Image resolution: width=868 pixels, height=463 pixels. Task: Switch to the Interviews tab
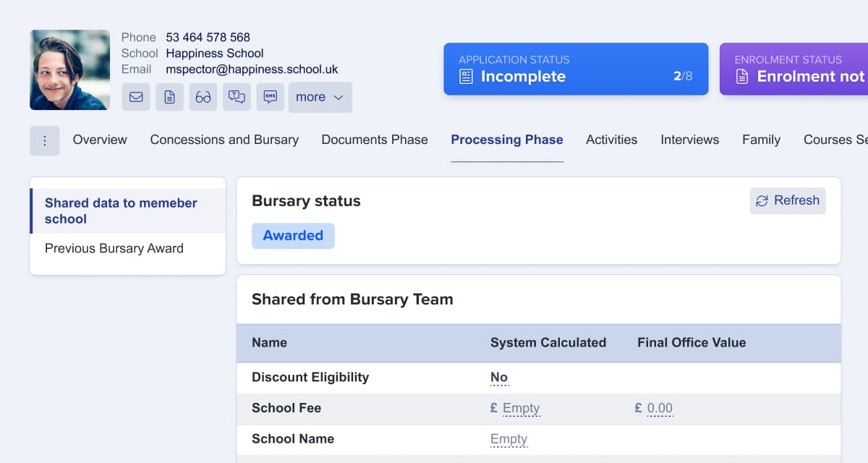[690, 140]
